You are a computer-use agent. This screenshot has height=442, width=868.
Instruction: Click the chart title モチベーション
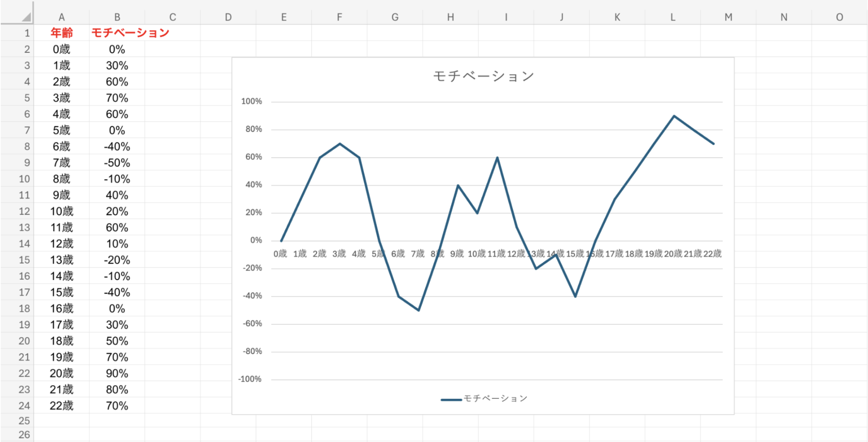(x=483, y=76)
